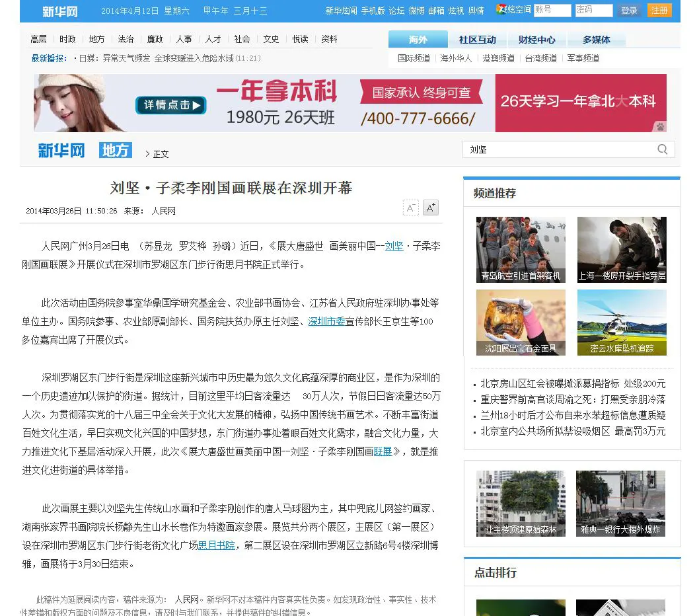This screenshot has width=699, height=616.
Task: Open the 青岛航空引进首架客机 thumbnail
Action: [521, 250]
